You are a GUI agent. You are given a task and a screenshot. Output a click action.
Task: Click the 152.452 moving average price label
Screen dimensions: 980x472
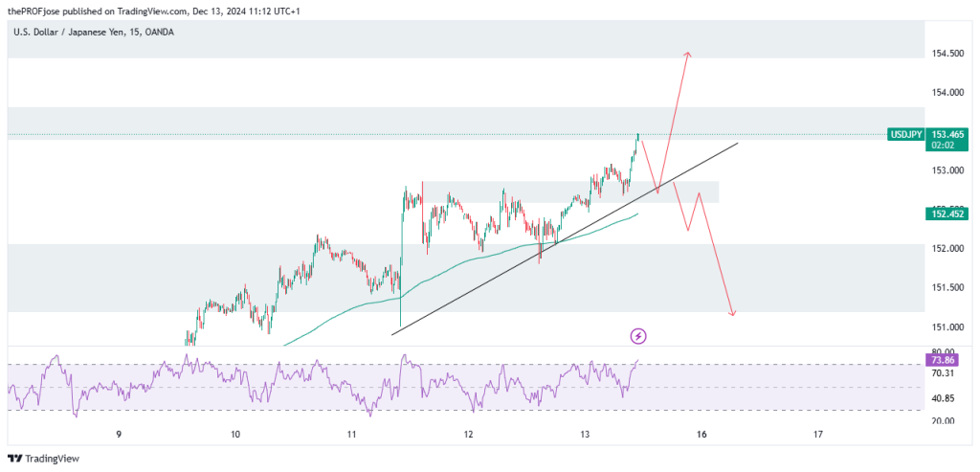point(947,214)
